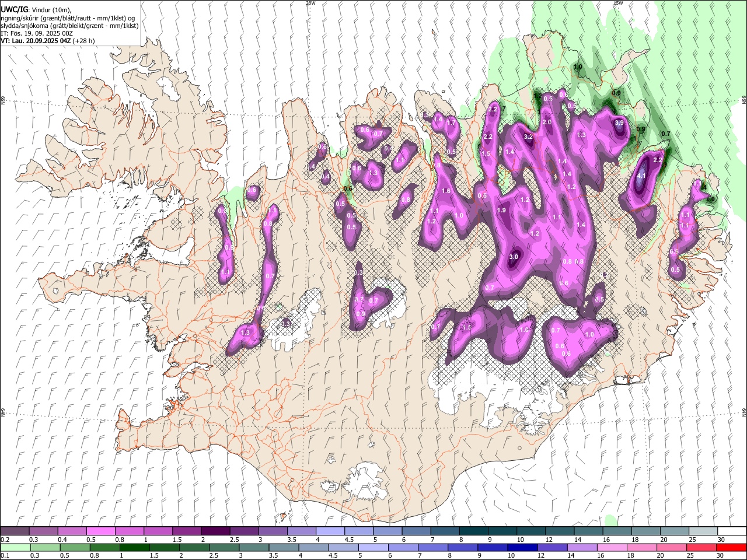Click the 3.2 precipitation value on map

click(529, 136)
